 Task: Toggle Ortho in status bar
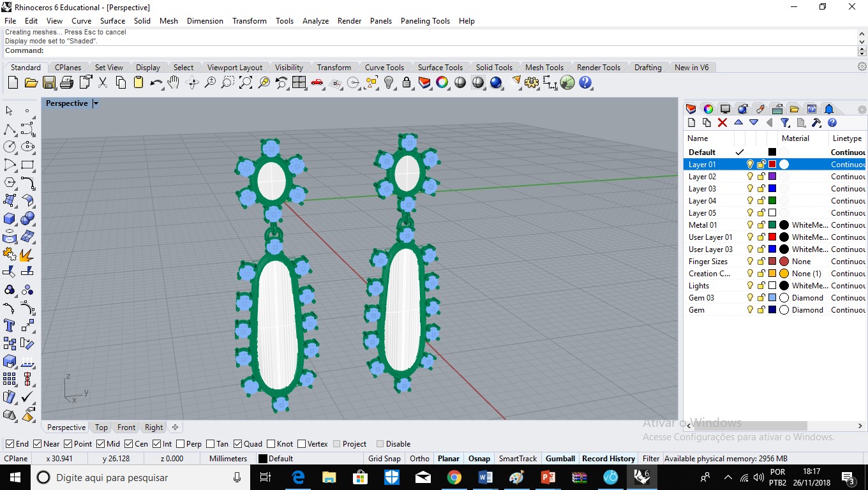coord(419,459)
